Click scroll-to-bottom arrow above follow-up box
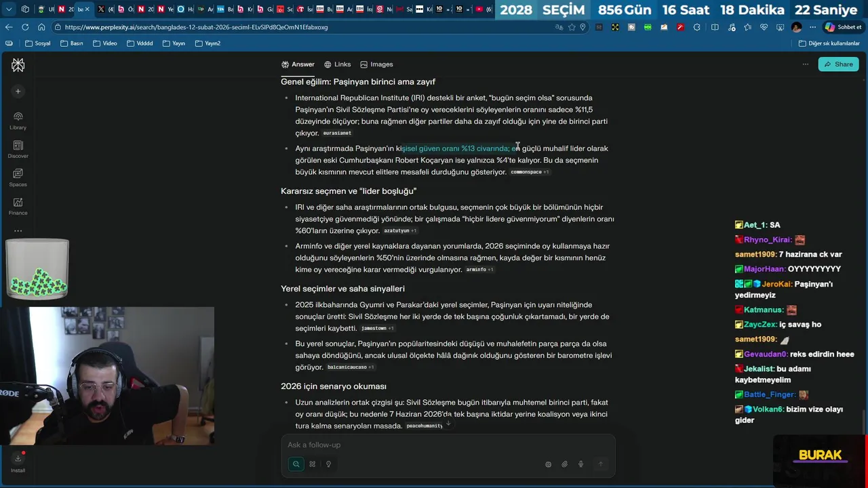Screen dimensions: 868x488 [x=448, y=424]
